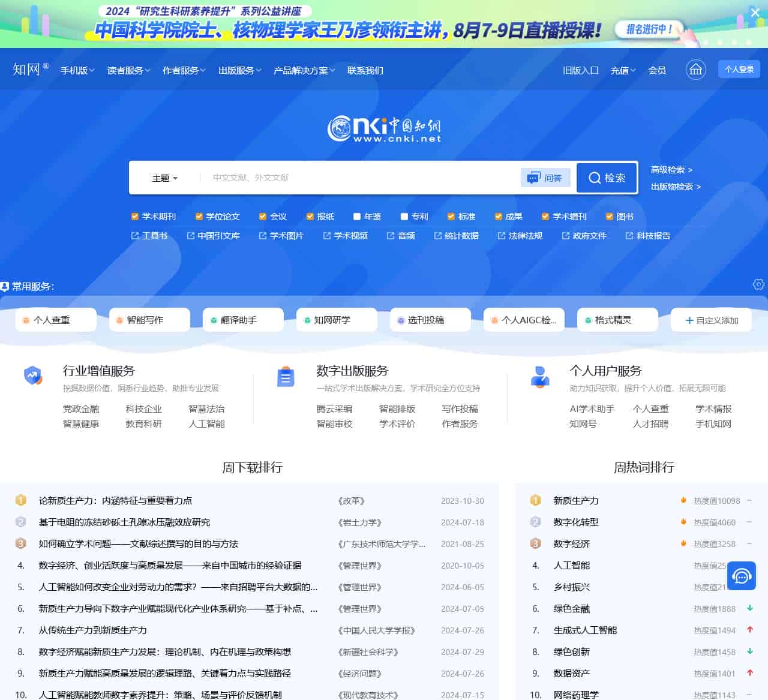Uncheck the 成果 checkbox
The height and width of the screenshot is (700, 768).
tap(499, 217)
